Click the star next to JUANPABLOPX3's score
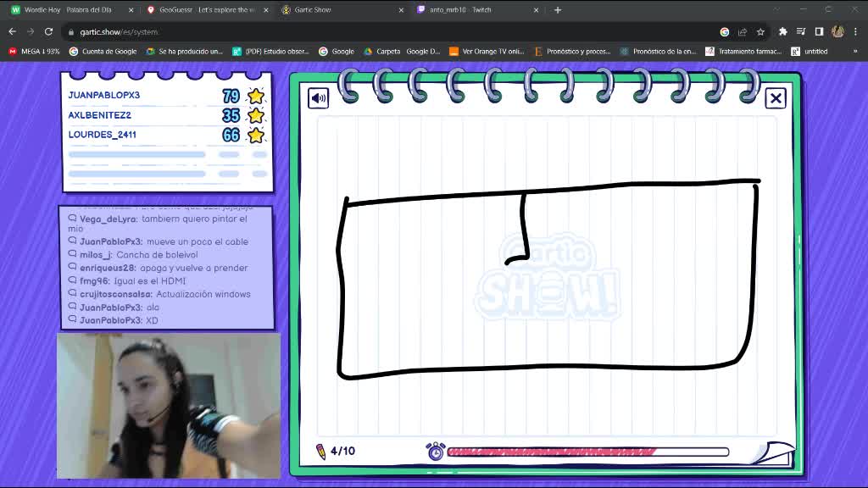Screen dimensions: 868x488 pyautogui.click(x=256, y=97)
